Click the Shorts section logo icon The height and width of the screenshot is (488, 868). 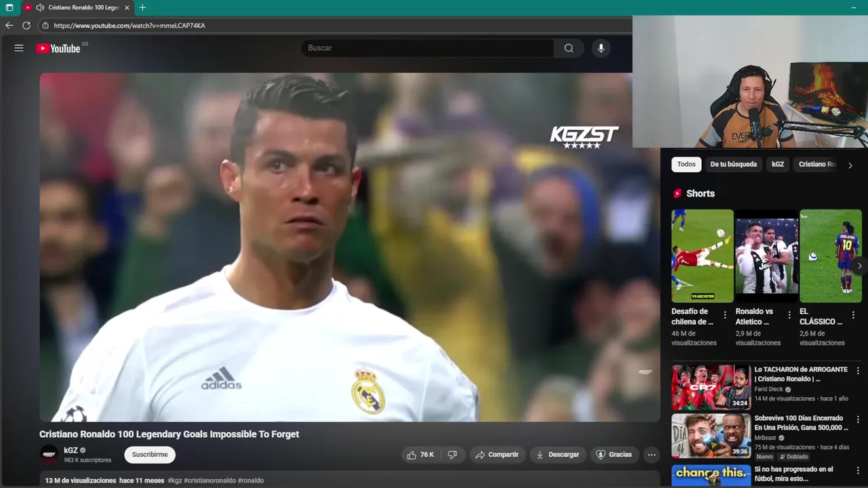pyautogui.click(x=677, y=193)
